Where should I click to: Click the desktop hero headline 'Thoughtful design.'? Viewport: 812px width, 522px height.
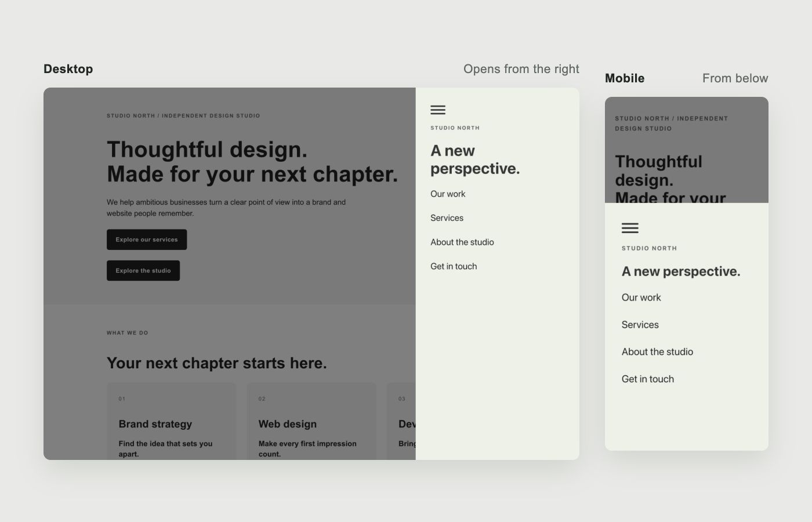tap(207, 150)
